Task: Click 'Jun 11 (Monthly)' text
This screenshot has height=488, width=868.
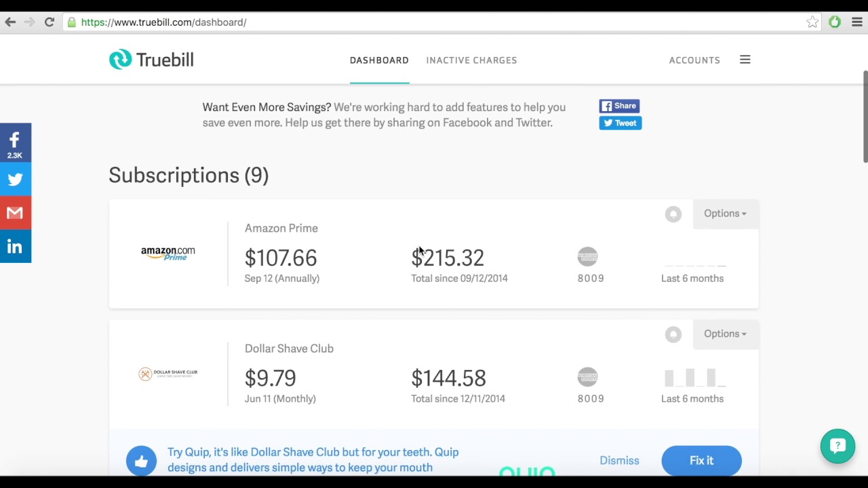Action: tap(280, 399)
